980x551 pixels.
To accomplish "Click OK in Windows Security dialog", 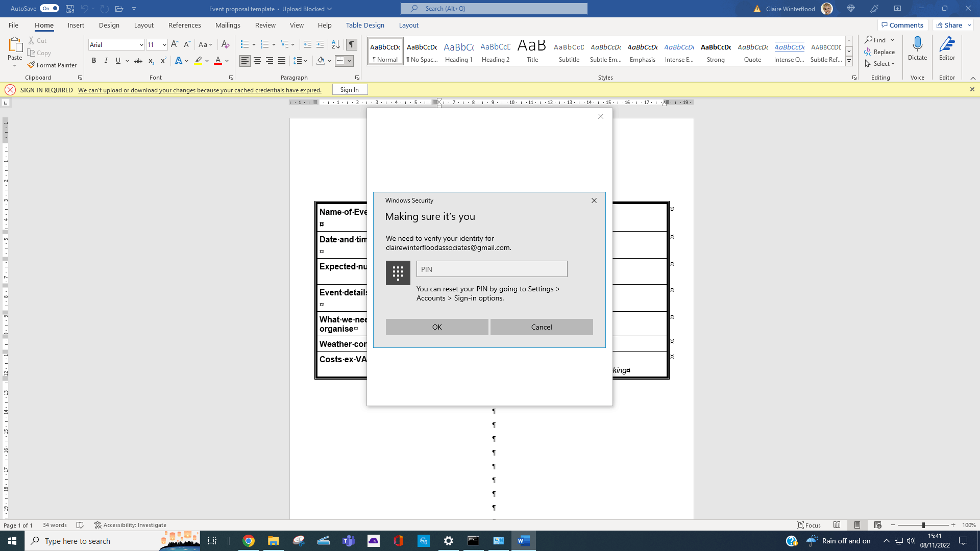I will coord(437,327).
